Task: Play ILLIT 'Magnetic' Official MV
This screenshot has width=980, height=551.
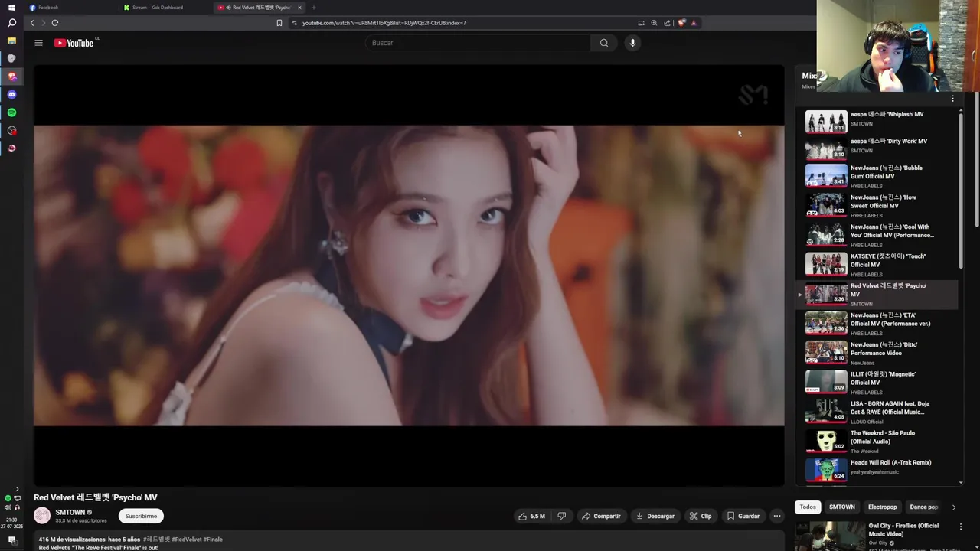Action: coord(877,382)
